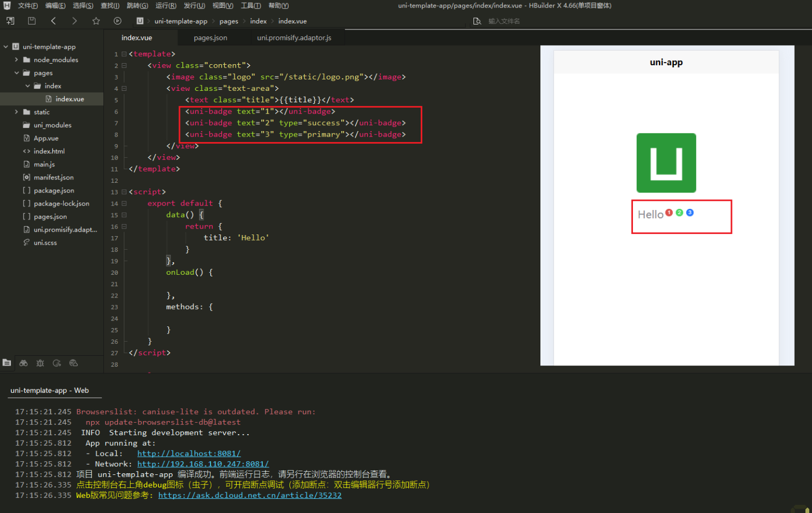Open the 192.168.110.247:8081 network link
Viewport: 812px width, 513px height.
[x=203, y=464]
